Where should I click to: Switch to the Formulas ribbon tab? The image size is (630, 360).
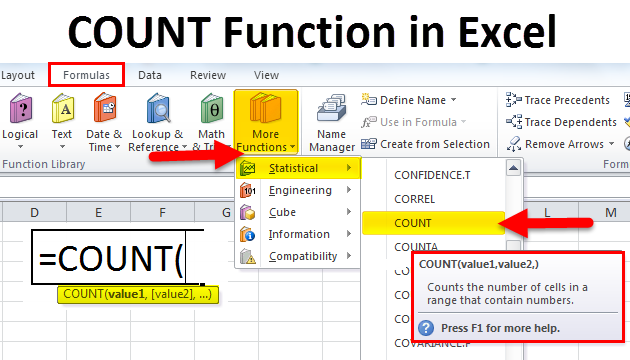(x=86, y=75)
